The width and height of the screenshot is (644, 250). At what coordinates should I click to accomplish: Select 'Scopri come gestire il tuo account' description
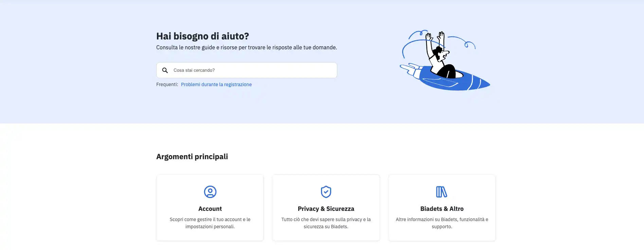pos(210,223)
